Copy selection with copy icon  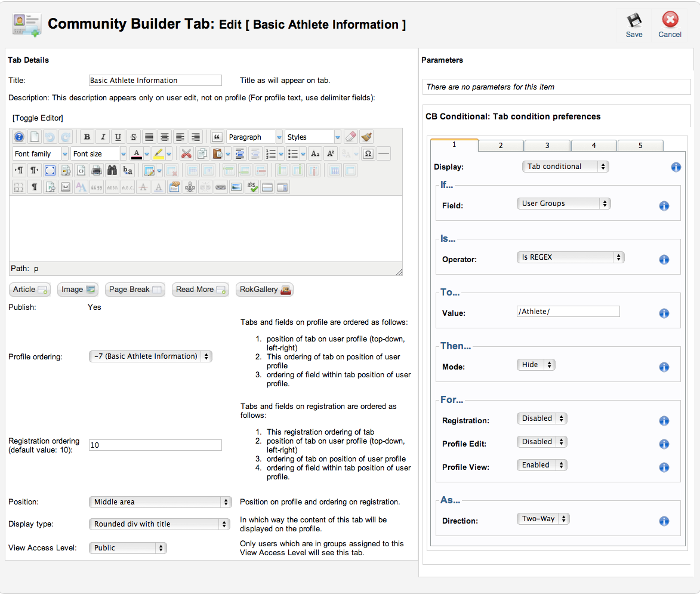202,153
